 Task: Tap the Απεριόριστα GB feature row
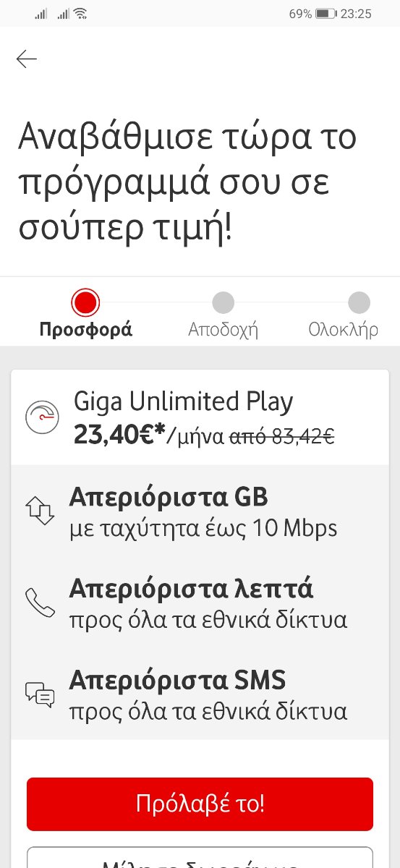coord(200,511)
